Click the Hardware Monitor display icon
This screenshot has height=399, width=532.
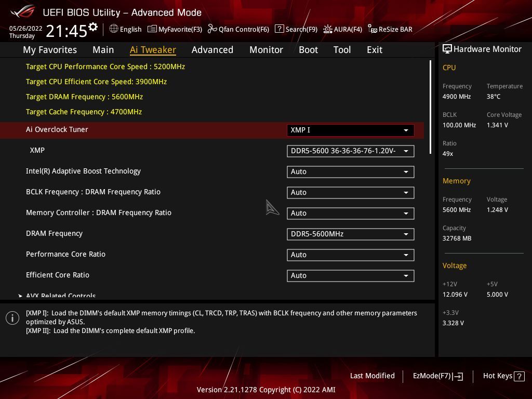pos(447,49)
